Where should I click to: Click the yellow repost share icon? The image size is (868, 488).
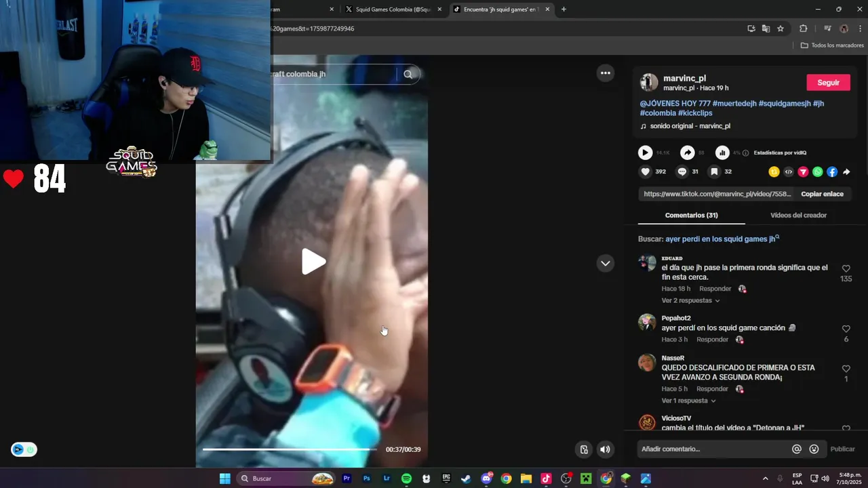pyautogui.click(x=774, y=172)
